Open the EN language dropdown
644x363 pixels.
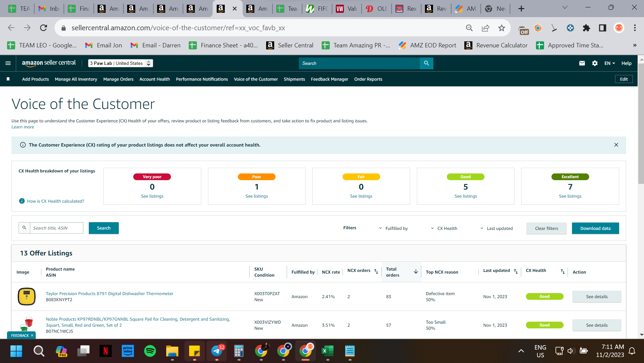pos(609,63)
